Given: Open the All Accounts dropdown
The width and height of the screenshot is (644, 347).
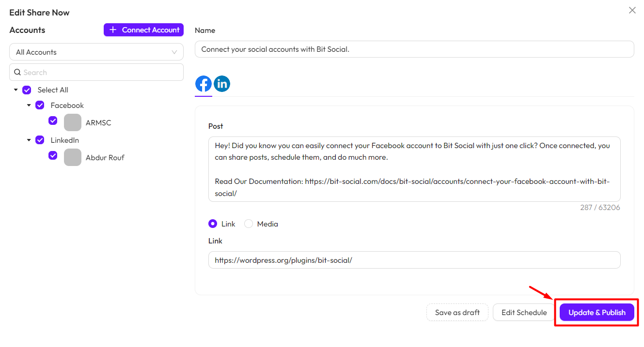Looking at the screenshot, I should click(x=96, y=52).
